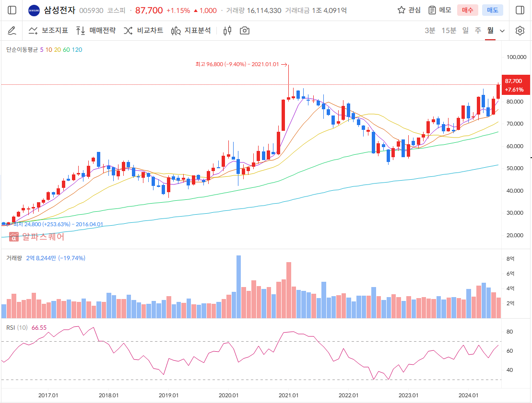This screenshot has width=532, height=403.
Task: Open the 지표분석 indicator analysis tool
Action: 190,31
